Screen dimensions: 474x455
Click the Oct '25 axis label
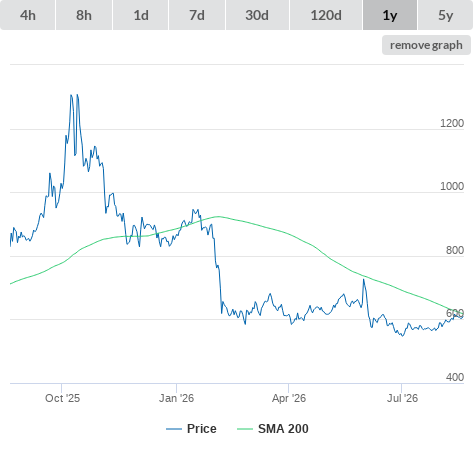[x=62, y=398]
